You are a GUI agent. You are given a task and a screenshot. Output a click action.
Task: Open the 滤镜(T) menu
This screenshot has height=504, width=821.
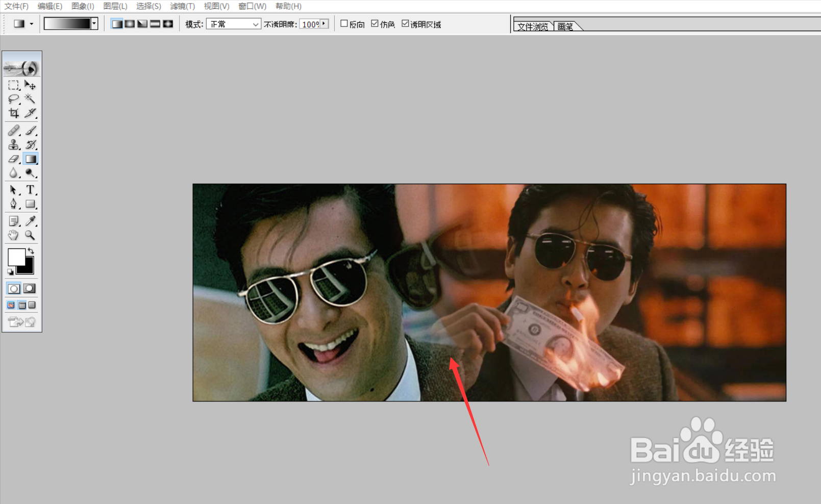pos(182,6)
